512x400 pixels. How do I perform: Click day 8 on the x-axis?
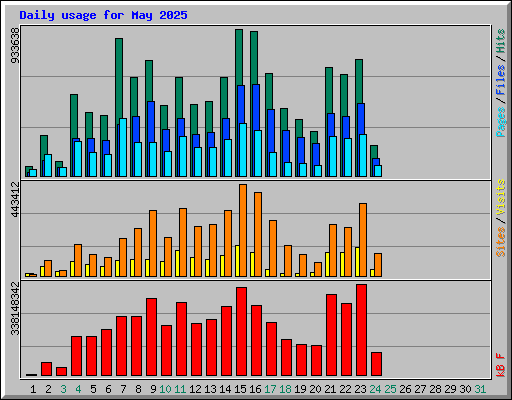pyautogui.click(x=138, y=389)
